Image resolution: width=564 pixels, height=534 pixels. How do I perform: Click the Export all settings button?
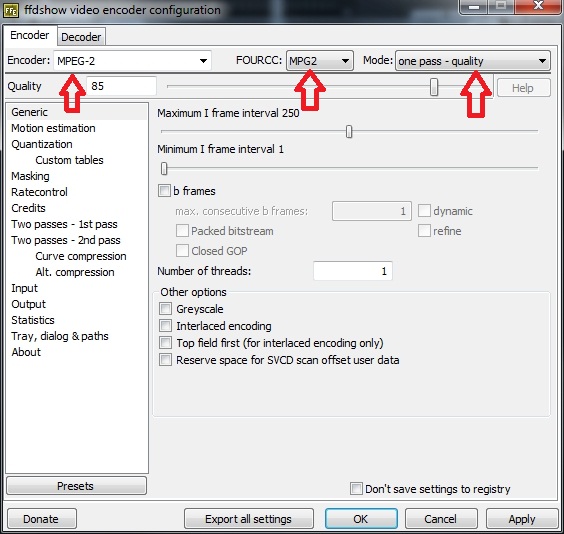pos(249,519)
